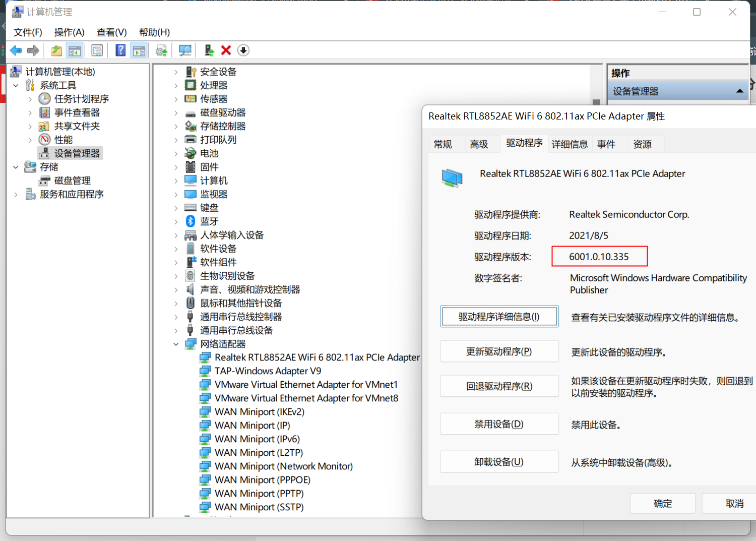Click the 生物识别设备 fingerprint icon
756x541 pixels.
pyautogui.click(x=191, y=276)
